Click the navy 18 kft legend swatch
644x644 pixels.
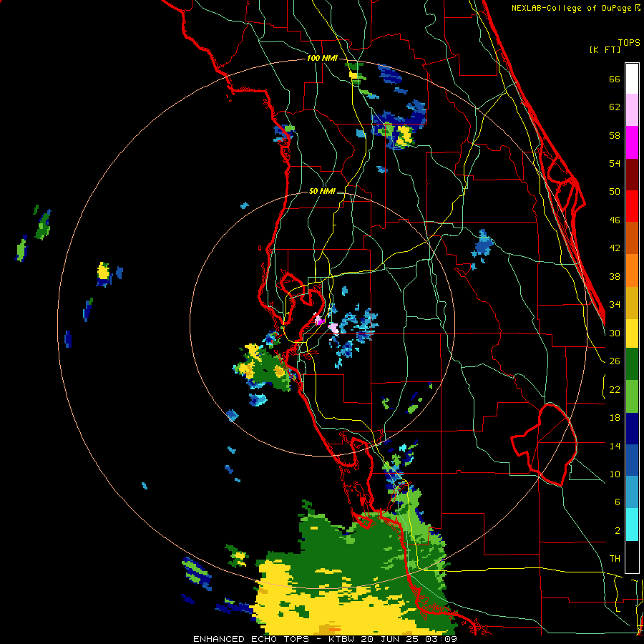(x=632, y=429)
